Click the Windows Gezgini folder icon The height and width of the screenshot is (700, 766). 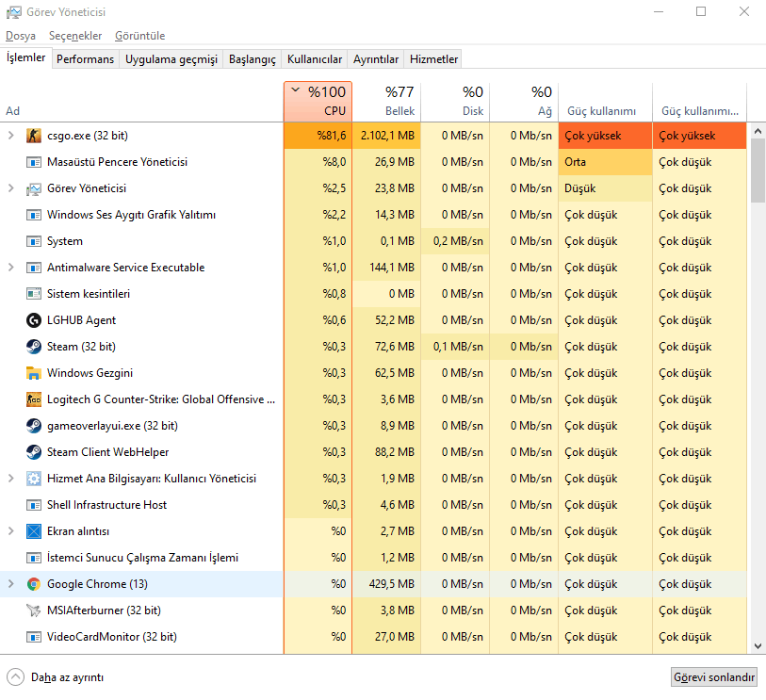[33, 373]
